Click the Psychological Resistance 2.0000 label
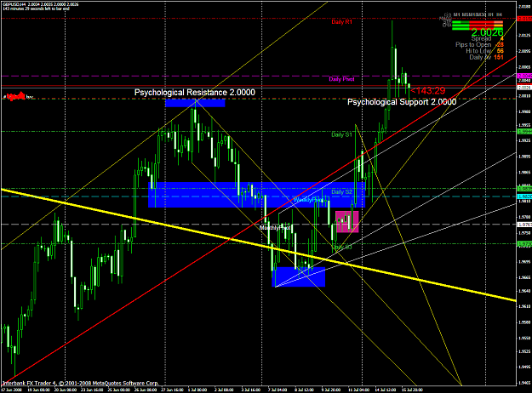 coord(194,92)
